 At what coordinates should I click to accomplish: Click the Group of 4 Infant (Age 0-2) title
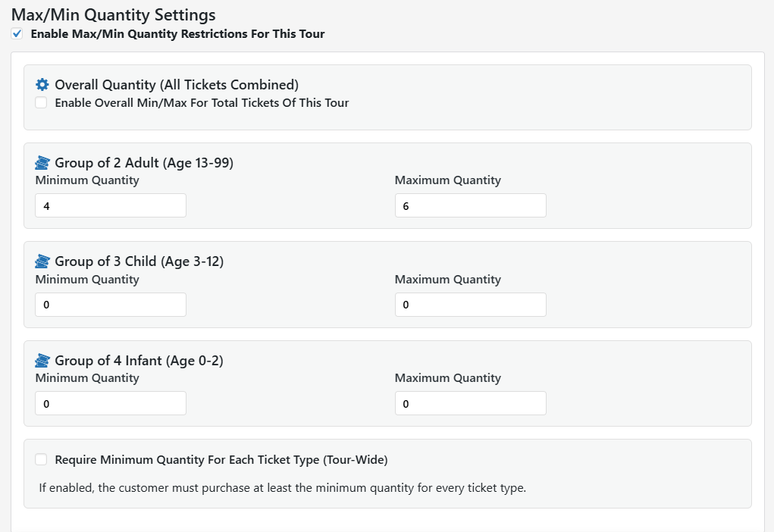tap(139, 361)
